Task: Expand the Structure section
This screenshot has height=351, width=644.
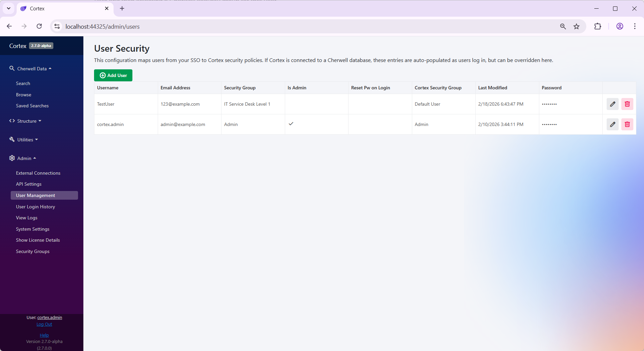Action: pyautogui.click(x=28, y=121)
